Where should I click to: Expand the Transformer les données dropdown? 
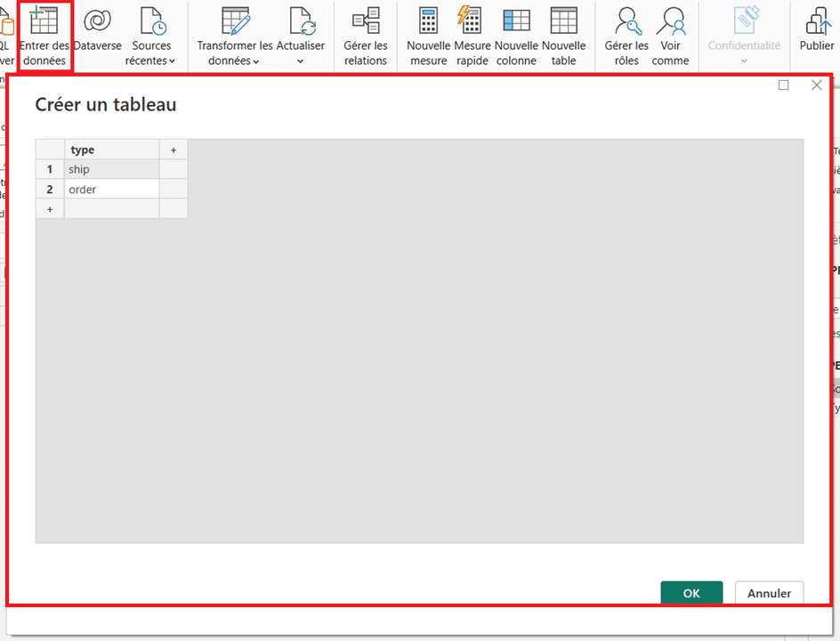pyautogui.click(x=255, y=61)
